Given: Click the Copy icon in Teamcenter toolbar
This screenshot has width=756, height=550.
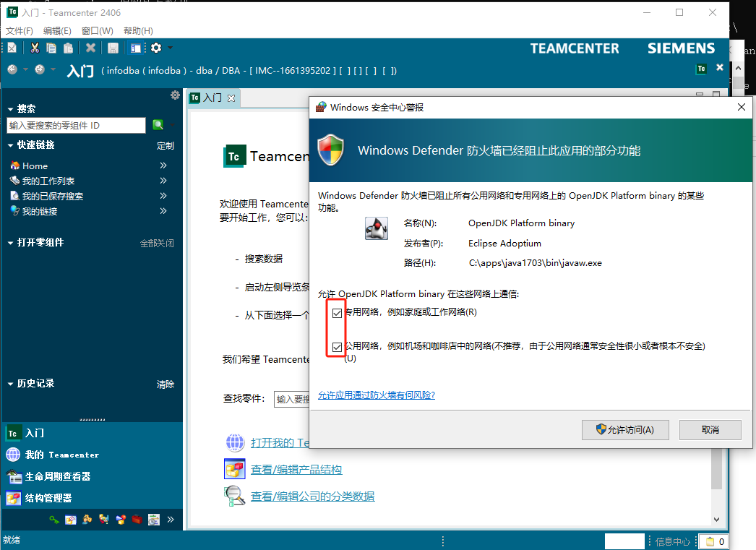Looking at the screenshot, I should coord(51,48).
